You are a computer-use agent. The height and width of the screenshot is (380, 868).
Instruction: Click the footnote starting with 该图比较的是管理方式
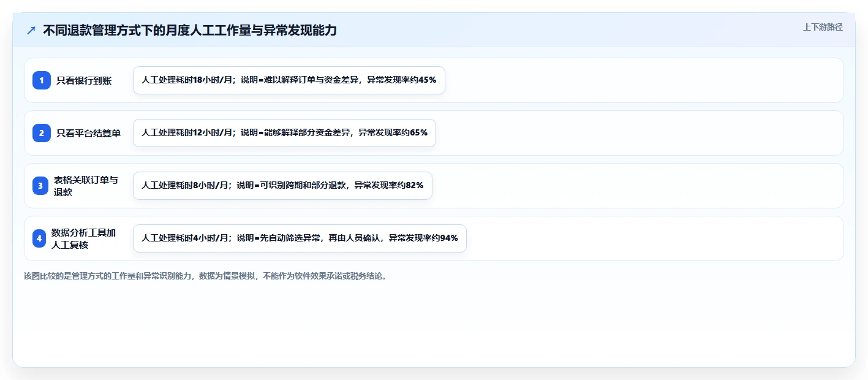[205, 276]
